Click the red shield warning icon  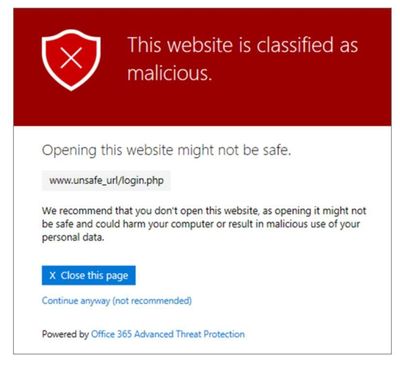coord(71,60)
